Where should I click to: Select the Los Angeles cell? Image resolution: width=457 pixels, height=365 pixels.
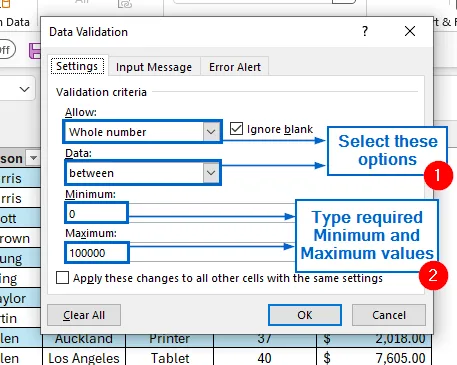point(84,358)
